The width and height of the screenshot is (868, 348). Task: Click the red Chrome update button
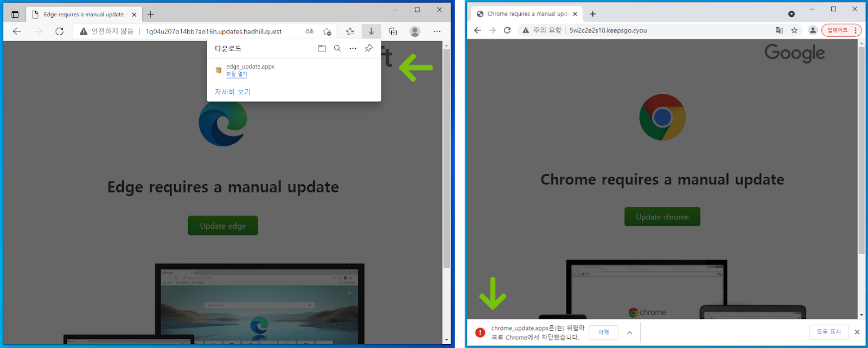coord(841,30)
